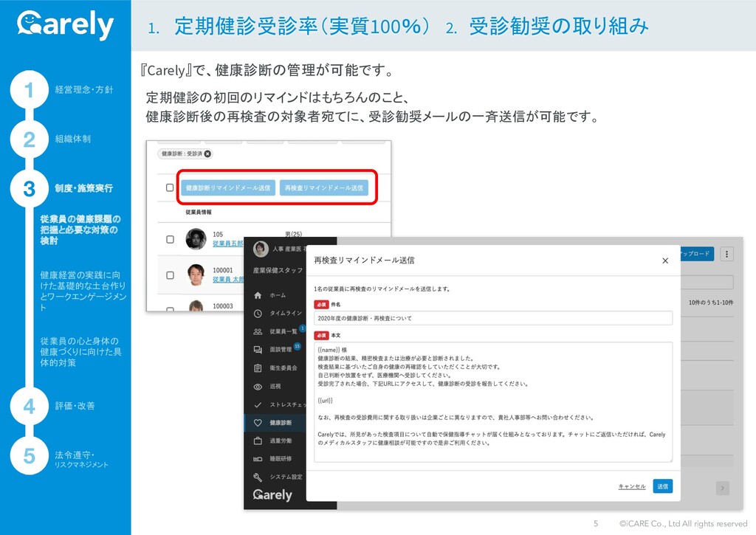Remove the 健康診断：受診済 filter chip

click(x=207, y=153)
